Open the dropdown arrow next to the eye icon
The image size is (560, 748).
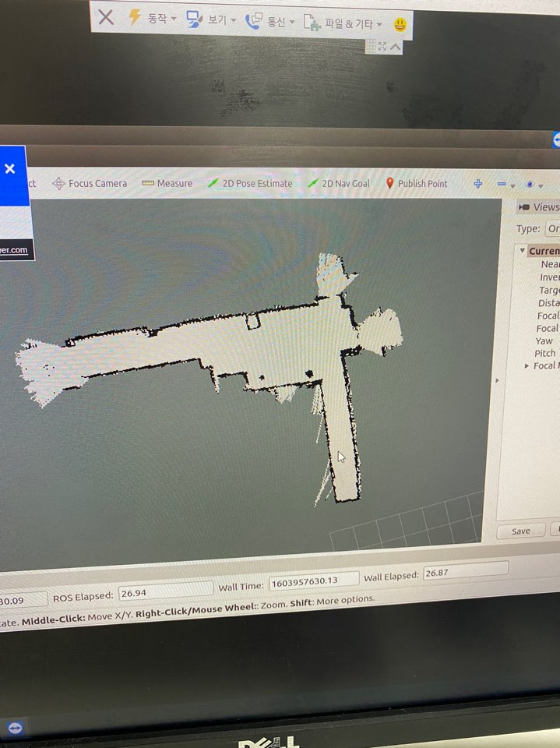541,186
